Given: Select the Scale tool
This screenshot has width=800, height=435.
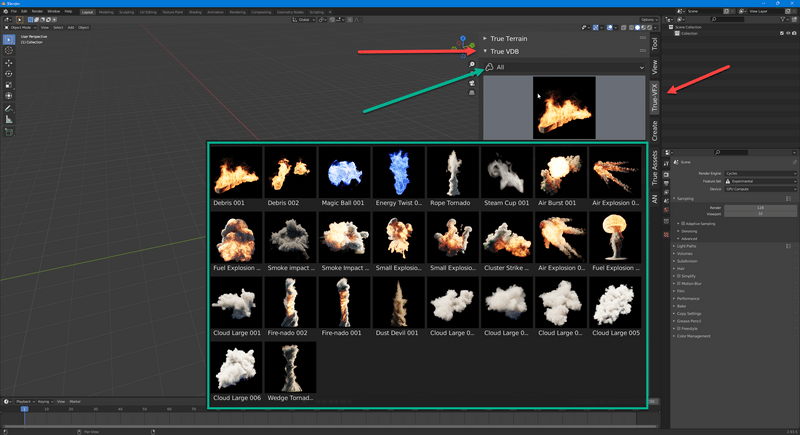Looking at the screenshot, I should tap(9, 85).
